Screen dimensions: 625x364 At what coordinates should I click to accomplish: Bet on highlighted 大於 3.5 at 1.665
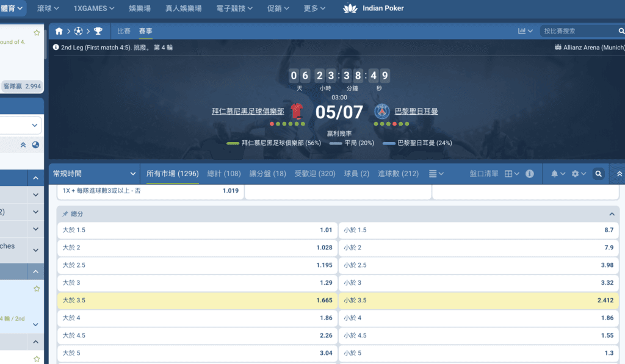click(x=197, y=300)
